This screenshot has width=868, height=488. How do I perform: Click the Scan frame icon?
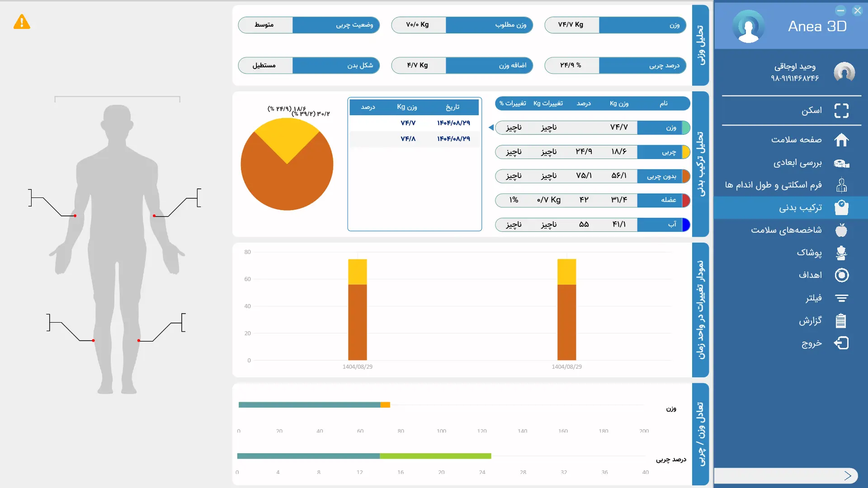click(x=841, y=111)
